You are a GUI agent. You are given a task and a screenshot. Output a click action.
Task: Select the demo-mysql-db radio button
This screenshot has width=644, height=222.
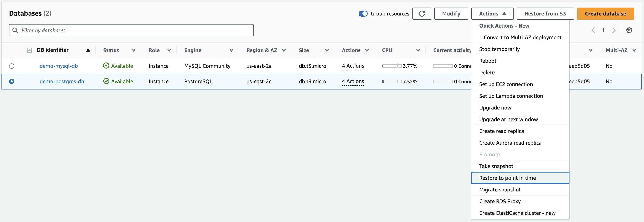pyautogui.click(x=12, y=66)
